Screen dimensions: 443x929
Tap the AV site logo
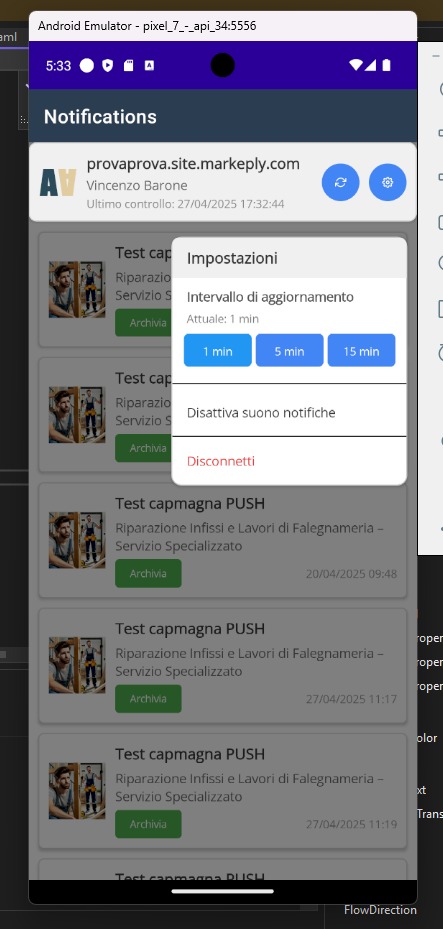point(58,182)
